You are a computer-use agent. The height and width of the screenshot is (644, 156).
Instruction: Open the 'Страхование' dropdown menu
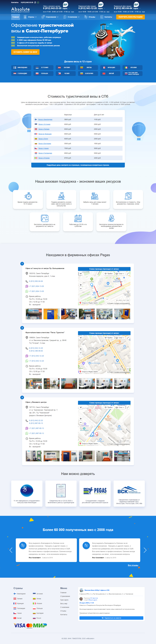point(50,17)
